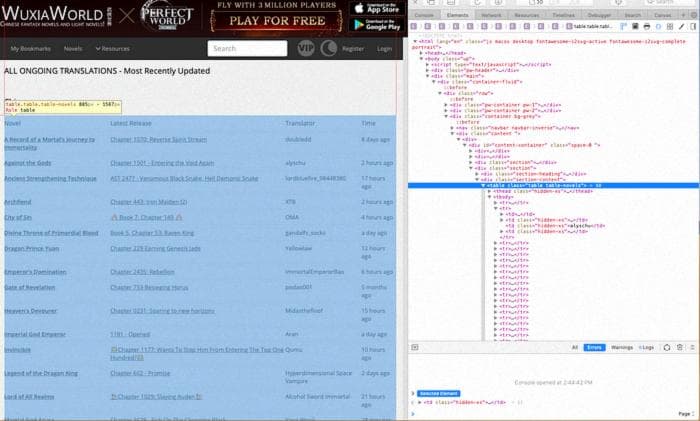
Task: Open the VIP badge icon
Action: coord(306,48)
